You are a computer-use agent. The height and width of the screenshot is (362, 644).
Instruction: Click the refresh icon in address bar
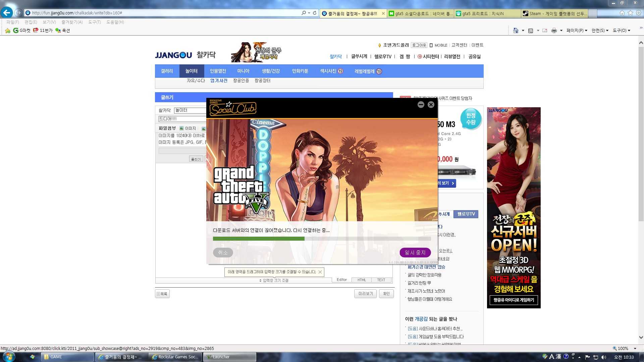tap(315, 13)
